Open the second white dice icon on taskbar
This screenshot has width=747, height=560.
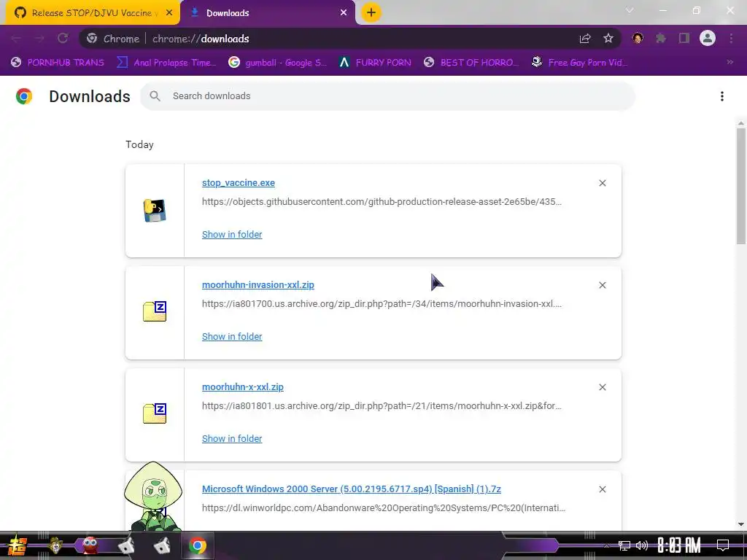pos(162,545)
